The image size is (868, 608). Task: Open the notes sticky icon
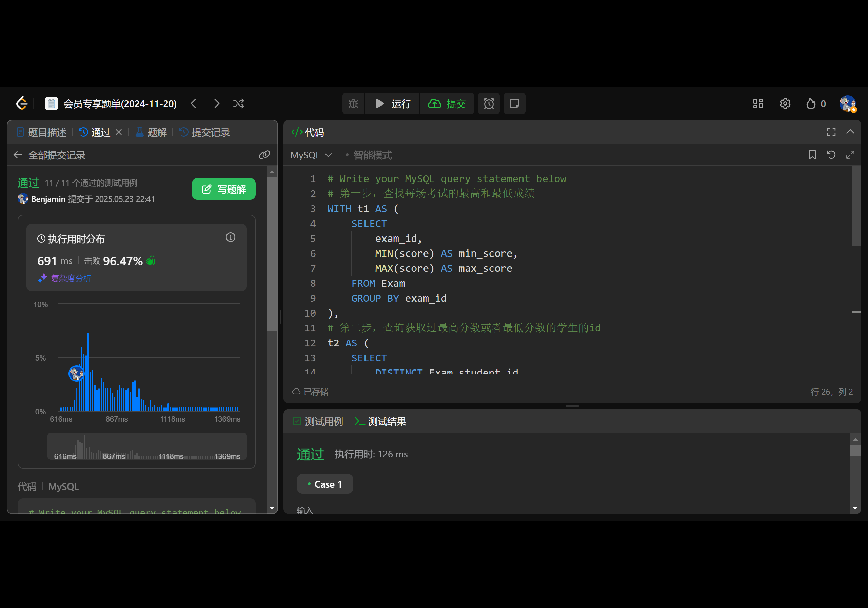[x=514, y=104]
